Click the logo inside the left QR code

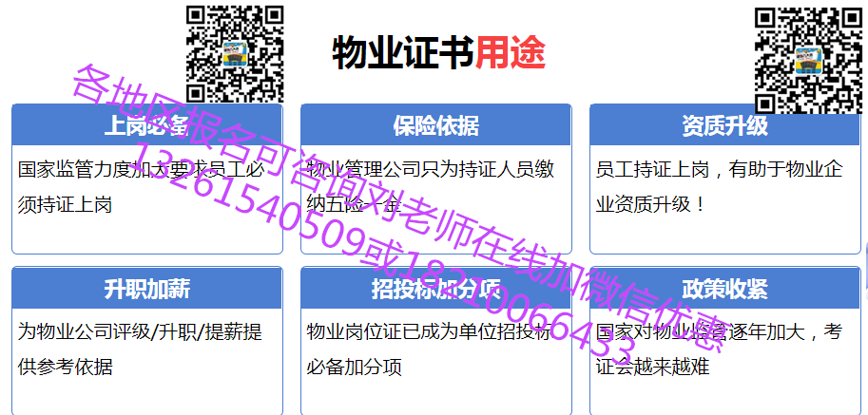point(234,52)
